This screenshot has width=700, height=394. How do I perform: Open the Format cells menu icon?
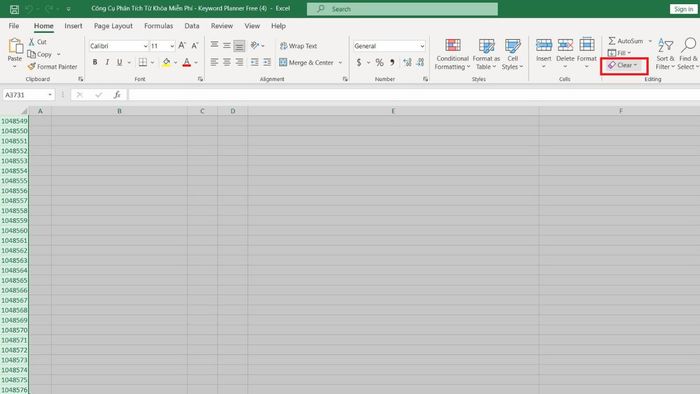(x=587, y=45)
